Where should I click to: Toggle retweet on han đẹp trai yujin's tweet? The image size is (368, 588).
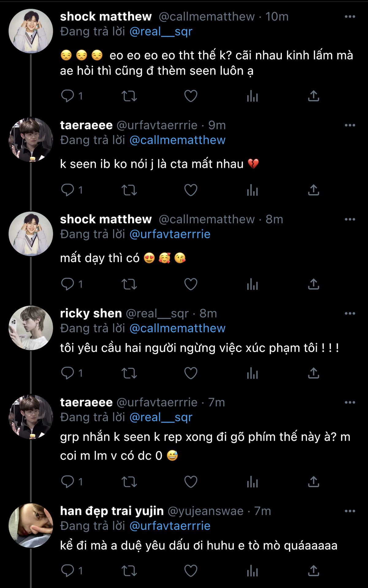[129, 571]
